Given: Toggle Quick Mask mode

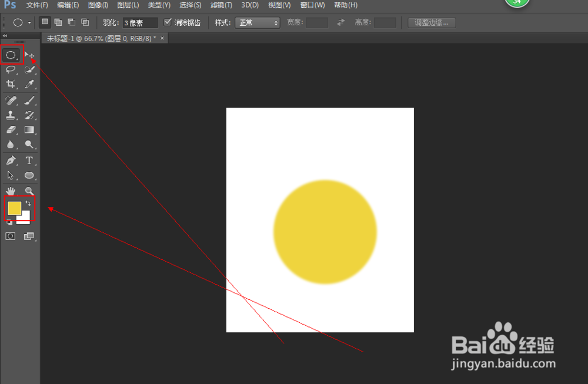Looking at the screenshot, I should [x=11, y=236].
